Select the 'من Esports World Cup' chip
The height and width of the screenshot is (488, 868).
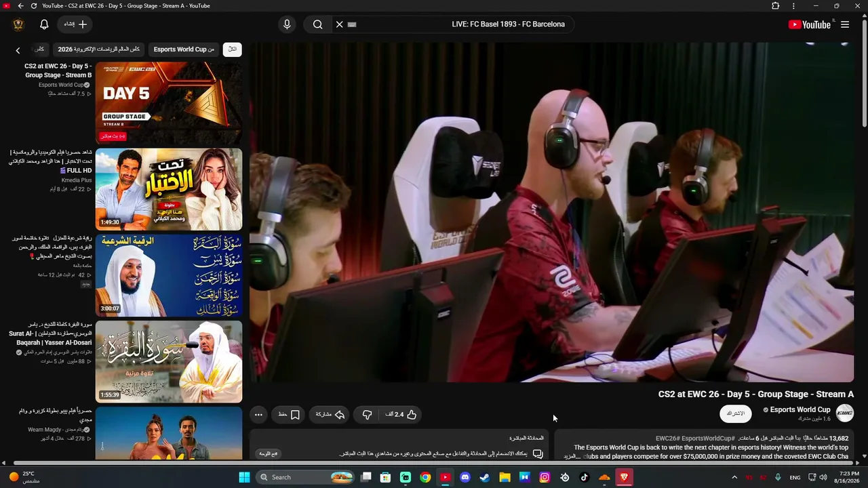(184, 49)
